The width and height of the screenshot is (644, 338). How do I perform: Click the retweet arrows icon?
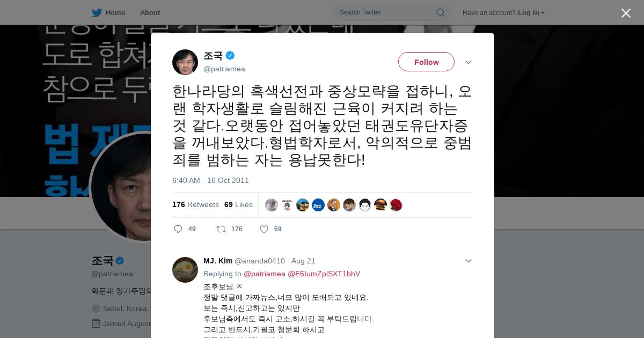pos(221,229)
